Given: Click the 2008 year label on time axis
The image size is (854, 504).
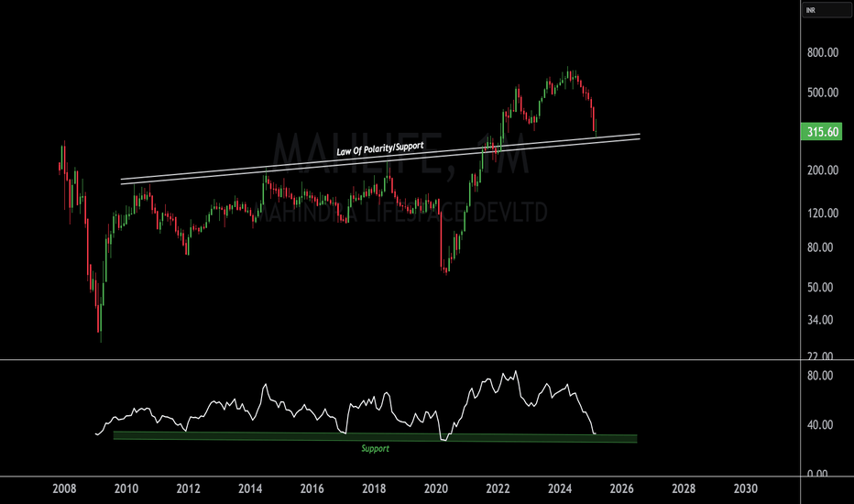Looking at the screenshot, I should (64, 488).
